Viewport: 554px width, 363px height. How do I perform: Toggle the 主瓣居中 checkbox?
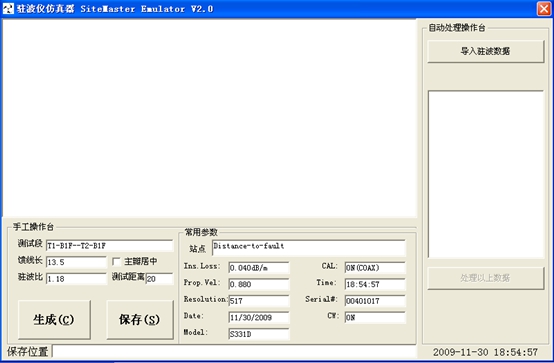click(x=116, y=262)
